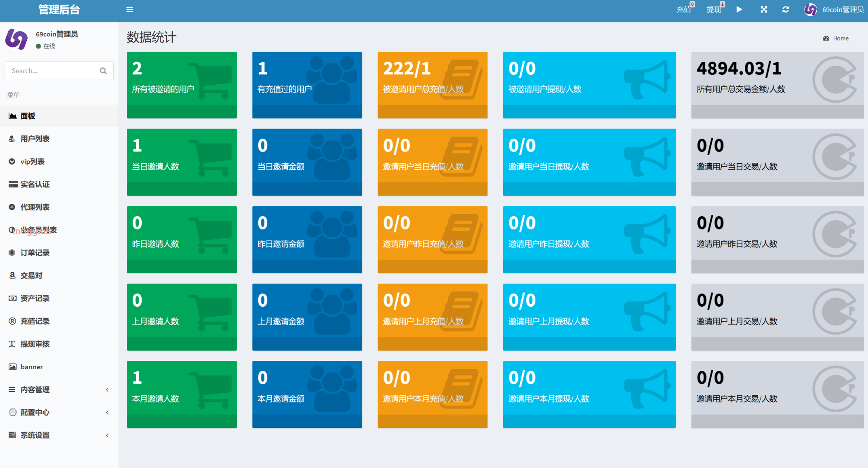Click the users icon on 当日邀请金额 card
The image size is (868, 468).
click(332, 157)
